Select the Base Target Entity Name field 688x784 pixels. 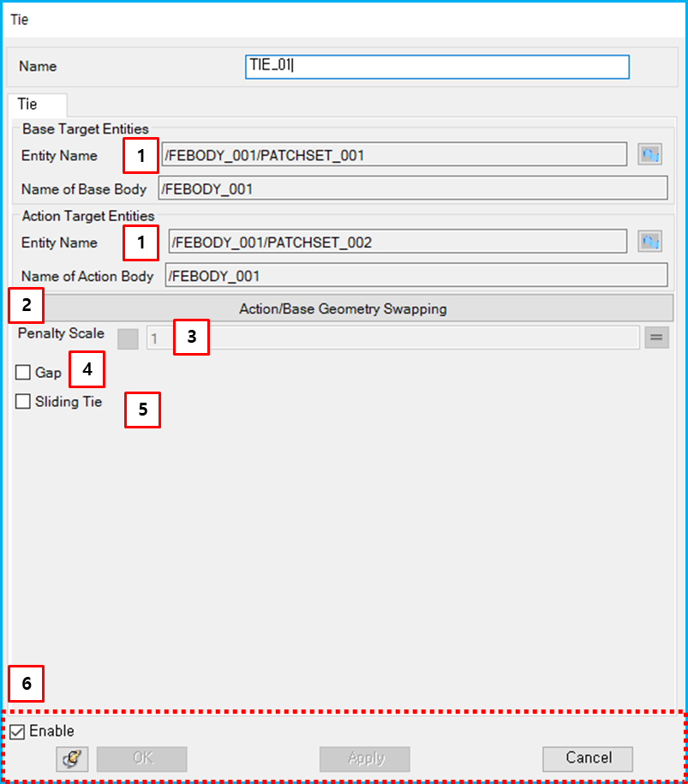(397, 154)
